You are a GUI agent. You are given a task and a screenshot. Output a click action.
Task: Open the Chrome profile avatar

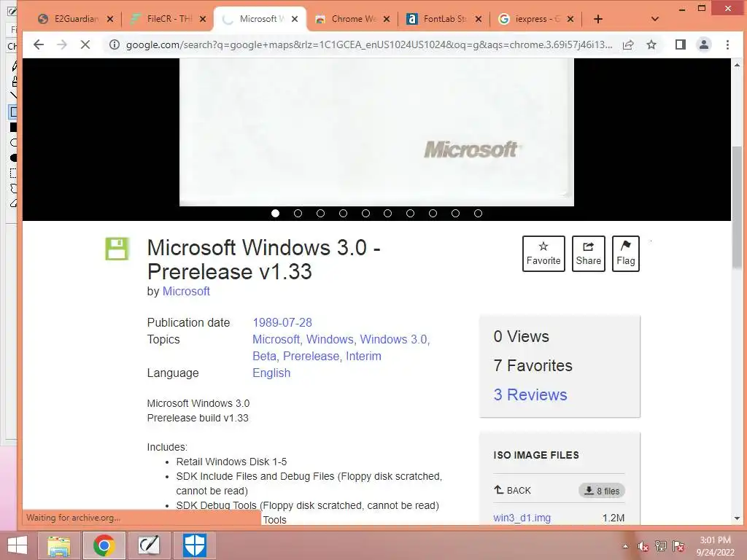704,44
